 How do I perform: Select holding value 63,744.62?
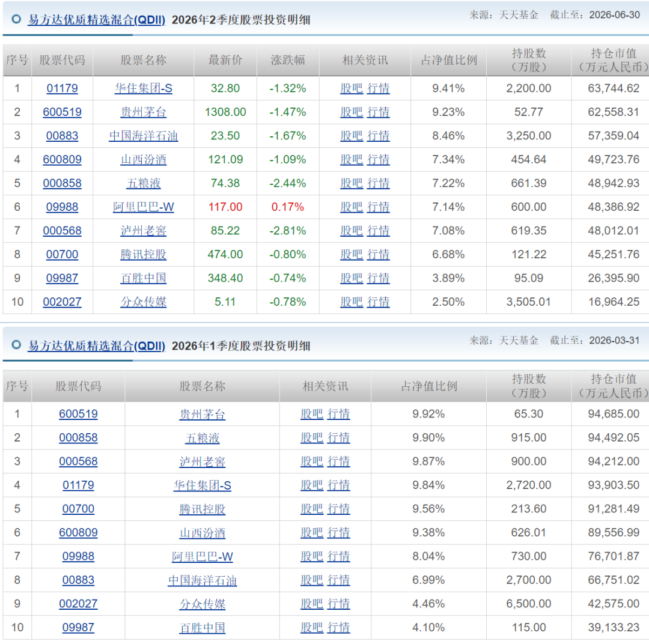pos(614,88)
